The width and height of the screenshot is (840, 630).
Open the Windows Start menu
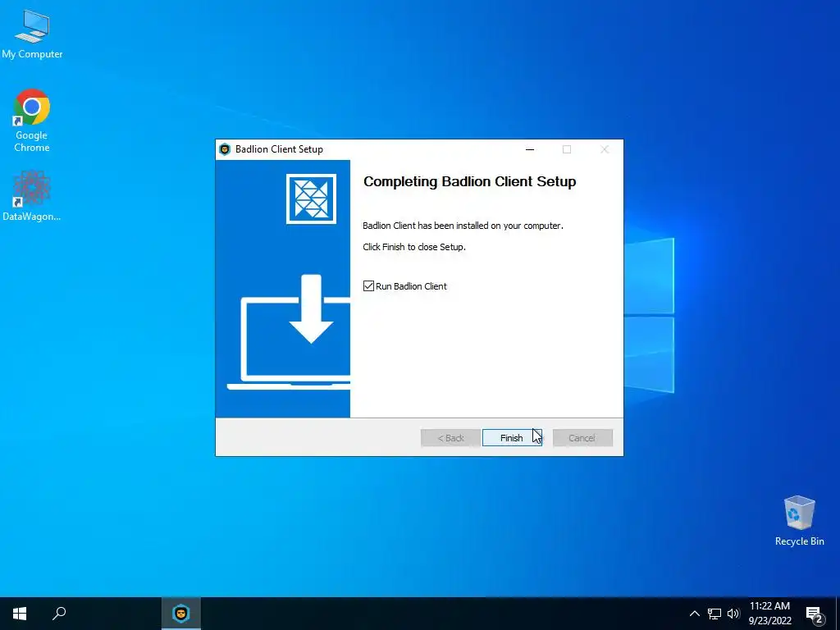(20, 614)
